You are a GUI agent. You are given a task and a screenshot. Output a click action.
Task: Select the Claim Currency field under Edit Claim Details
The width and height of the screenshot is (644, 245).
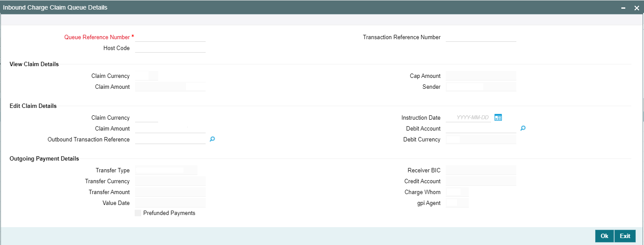(x=146, y=117)
